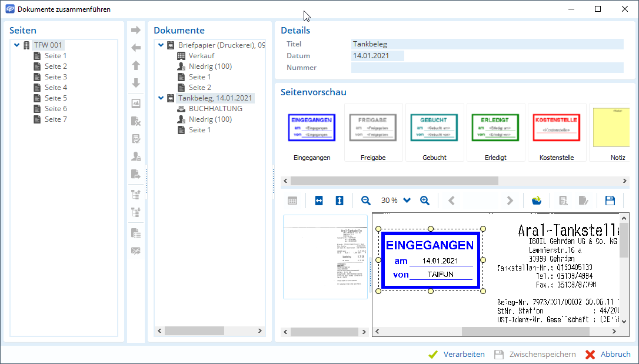
Task: Click the stamp gallery horizontal scrollbar
Action: [x=394, y=181]
